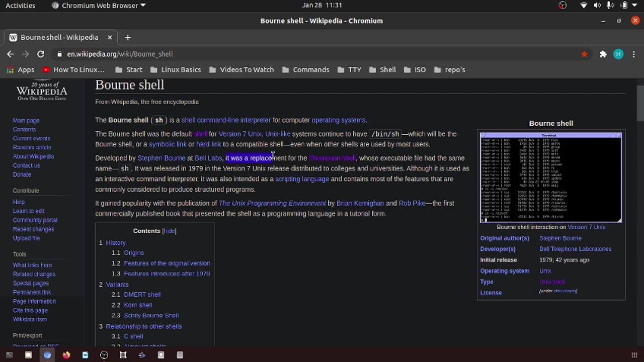644x362 pixels.
Task: Open the TTY bookmarks folder
Action: [349, 69]
